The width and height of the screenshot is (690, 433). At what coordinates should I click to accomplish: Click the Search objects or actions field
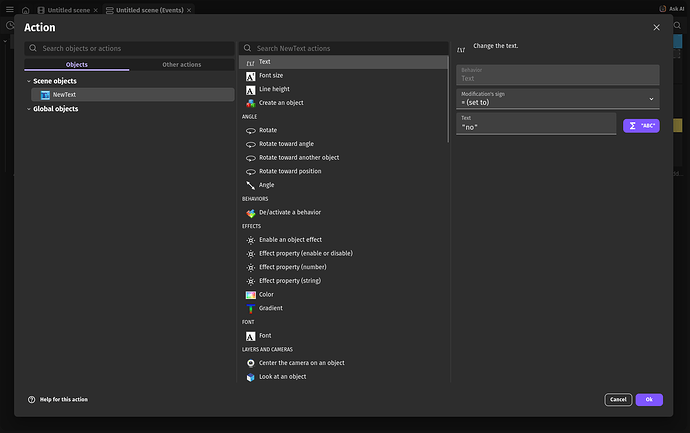tap(129, 48)
